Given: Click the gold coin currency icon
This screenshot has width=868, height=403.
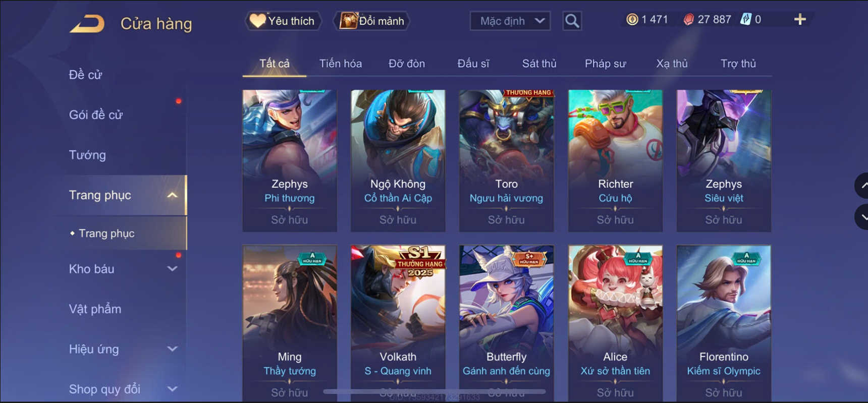Looking at the screenshot, I should coord(632,20).
